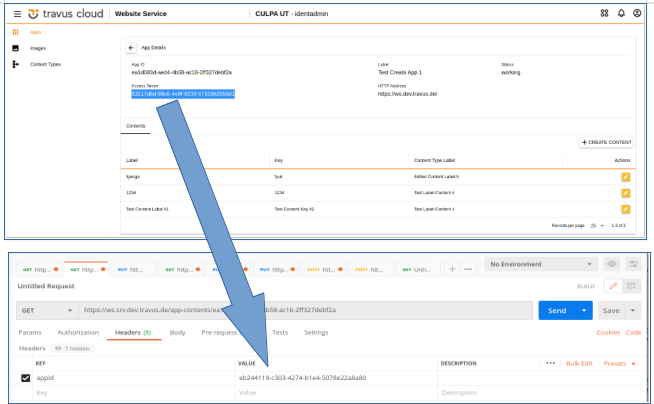
Task: Click the Apps grid icon in sidebar
Action: 15,32
